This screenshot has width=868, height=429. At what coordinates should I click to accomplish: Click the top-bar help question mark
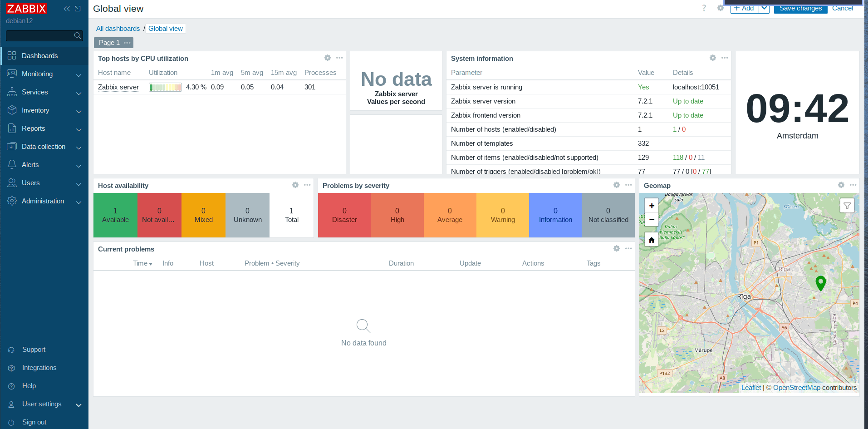[704, 8]
